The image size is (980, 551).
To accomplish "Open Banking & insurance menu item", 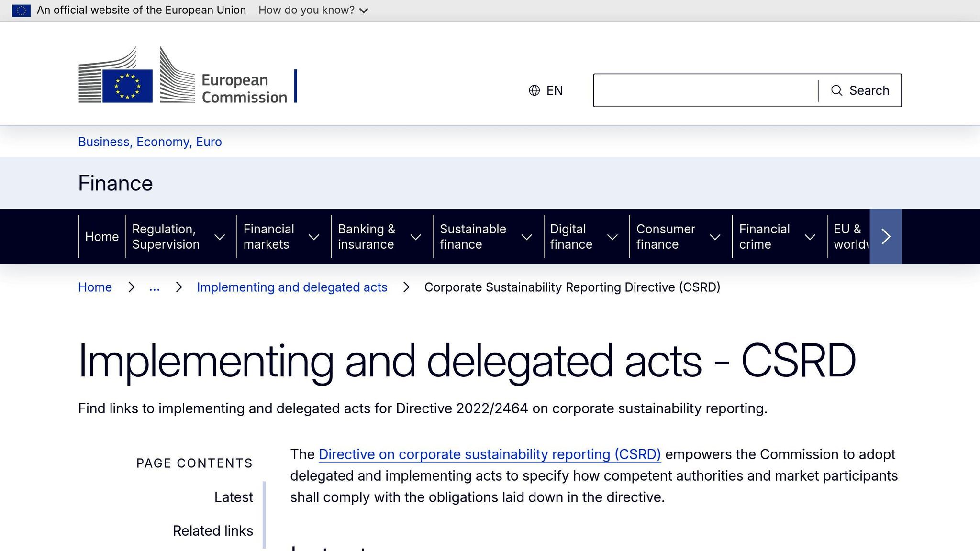I will [x=366, y=237].
